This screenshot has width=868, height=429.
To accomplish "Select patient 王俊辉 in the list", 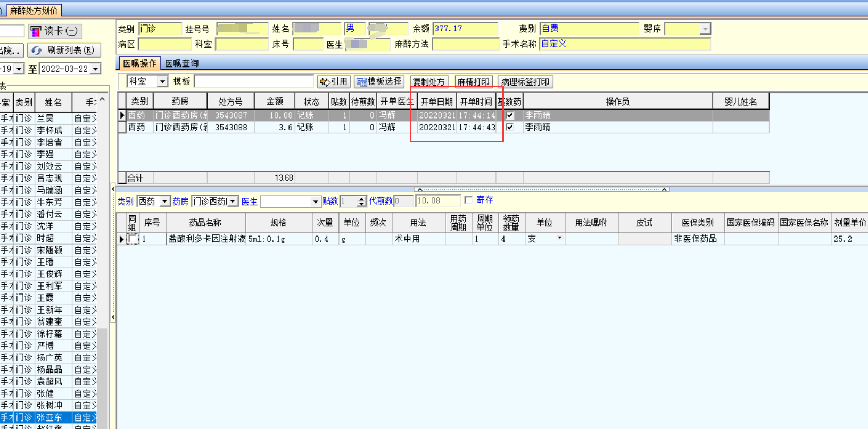I will tap(49, 274).
